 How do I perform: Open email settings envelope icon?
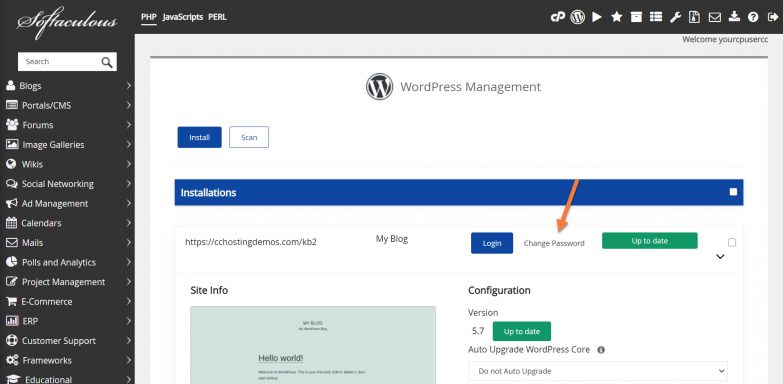pyautogui.click(x=715, y=17)
